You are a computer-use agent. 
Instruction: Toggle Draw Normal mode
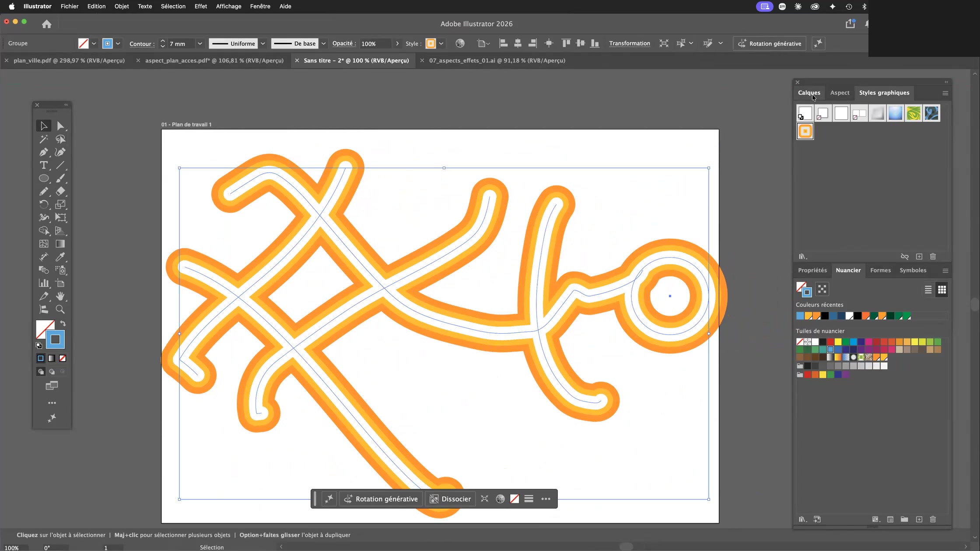click(x=41, y=372)
